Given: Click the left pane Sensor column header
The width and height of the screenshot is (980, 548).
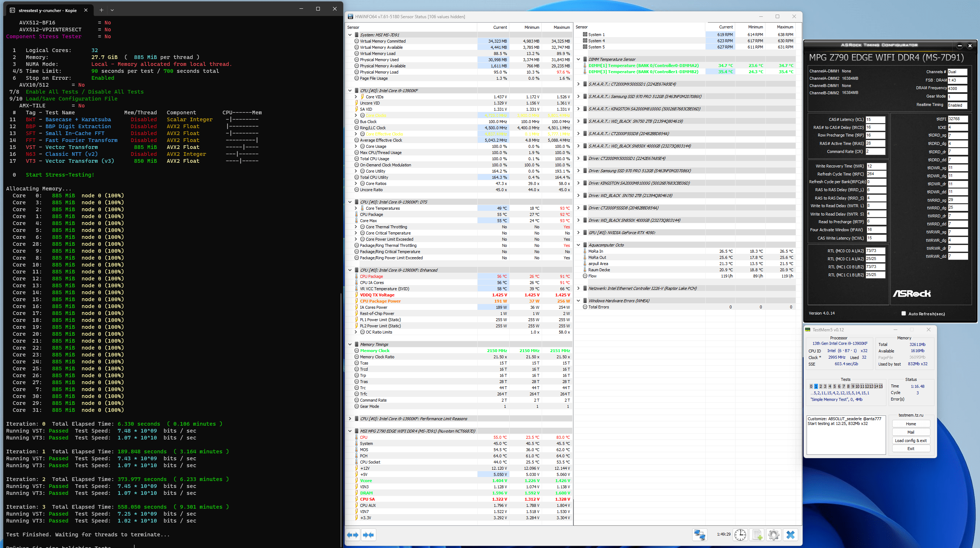Looking at the screenshot, I should coord(411,27).
